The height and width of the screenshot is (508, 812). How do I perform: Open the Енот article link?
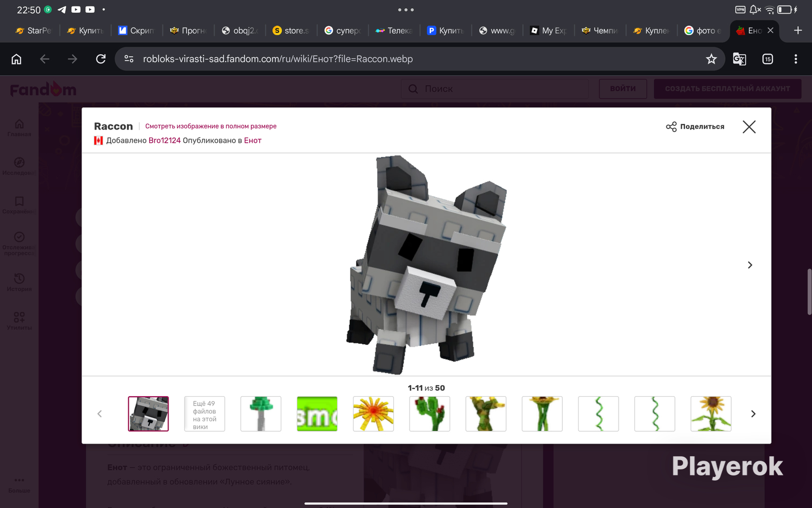(x=253, y=140)
